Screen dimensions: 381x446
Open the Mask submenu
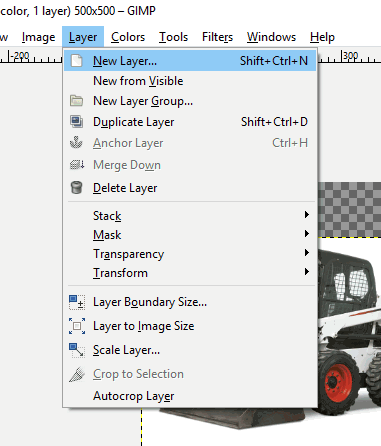click(190, 234)
